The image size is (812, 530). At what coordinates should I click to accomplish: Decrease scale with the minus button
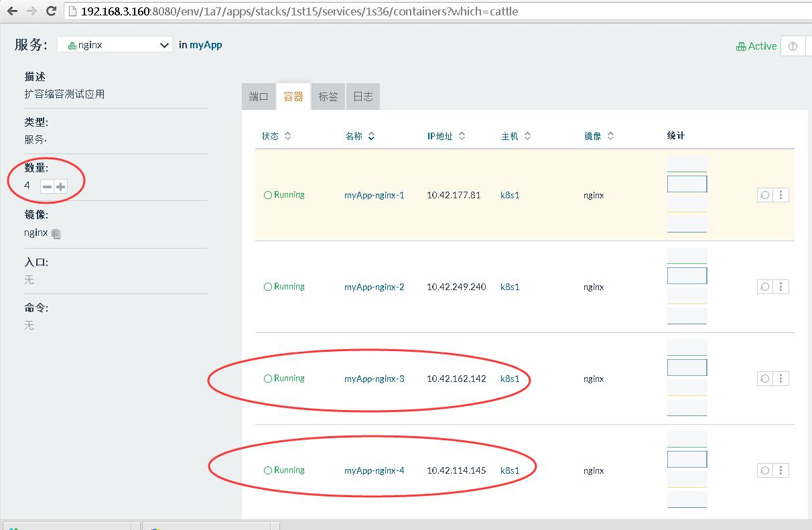coord(47,186)
